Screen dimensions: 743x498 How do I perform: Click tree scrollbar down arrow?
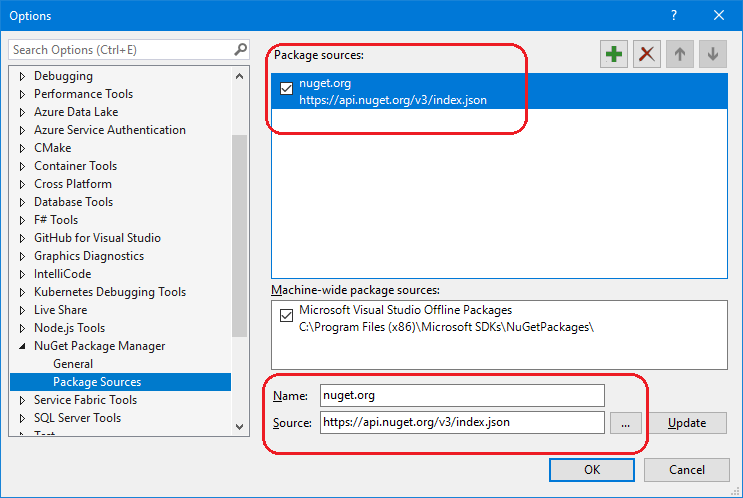[x=239, y=426]
